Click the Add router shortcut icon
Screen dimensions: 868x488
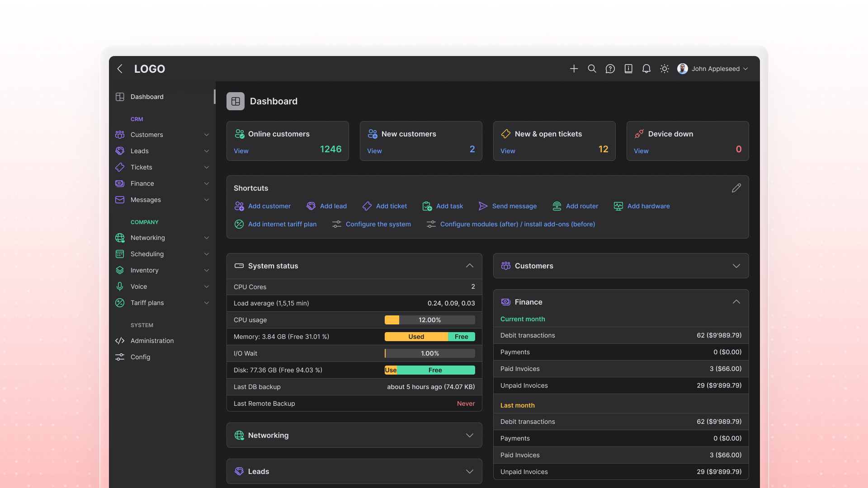[x=557, y=206]
